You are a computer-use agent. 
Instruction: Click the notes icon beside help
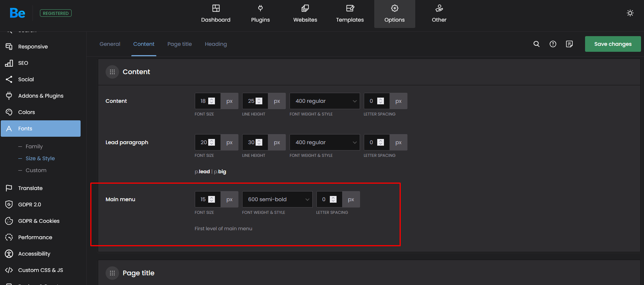pyautogui.click(x=569, y=44)
